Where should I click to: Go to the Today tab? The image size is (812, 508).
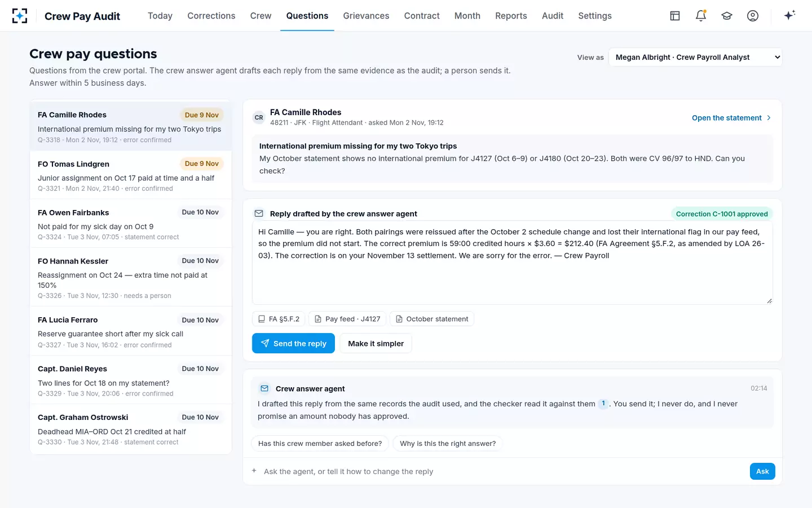(x=160, y=16)
